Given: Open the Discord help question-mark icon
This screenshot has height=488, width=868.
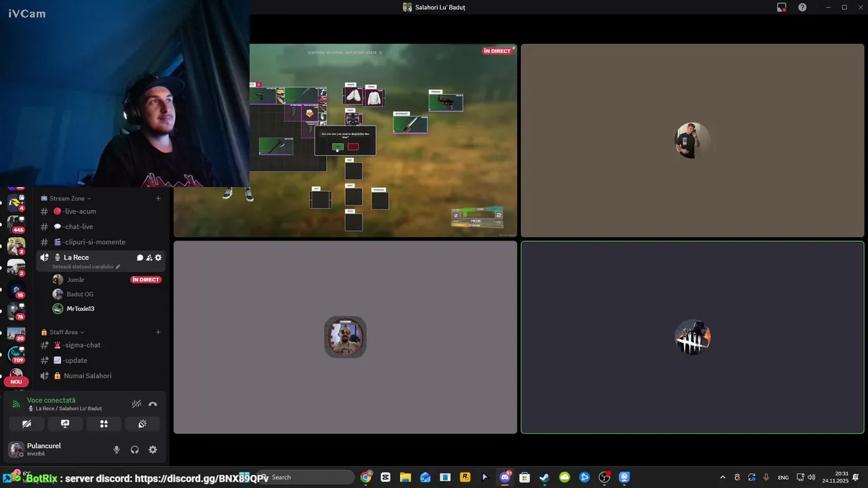Looking at the screenshot, I should pyautogui.click(x=802, y=7).
